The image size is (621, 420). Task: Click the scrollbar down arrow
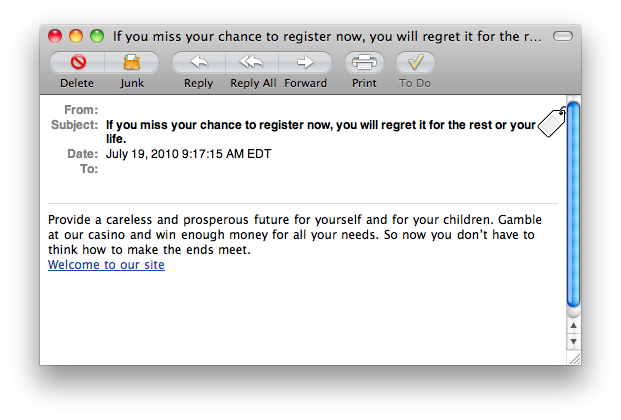(573, 341)
